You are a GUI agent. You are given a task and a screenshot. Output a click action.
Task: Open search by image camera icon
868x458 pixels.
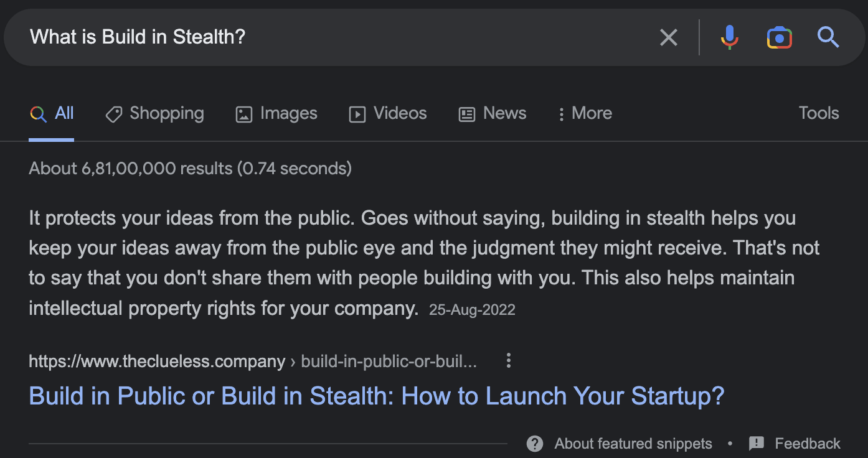click(x=779, y=38)
